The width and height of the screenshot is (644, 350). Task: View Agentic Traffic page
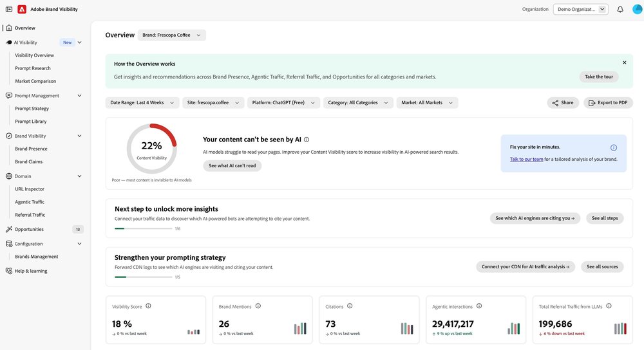[30, 202]
